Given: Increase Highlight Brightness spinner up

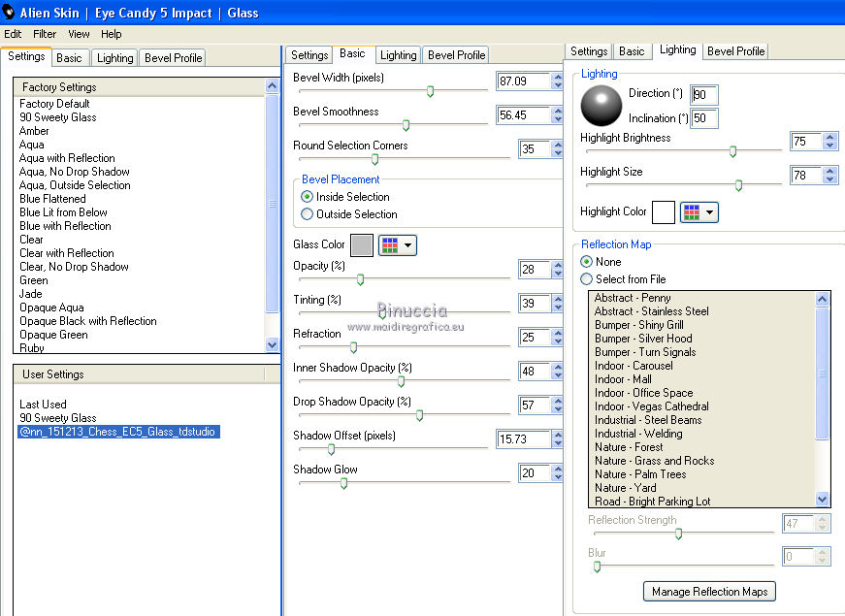Looking at the screenshot, I should [x=829, y=137].
